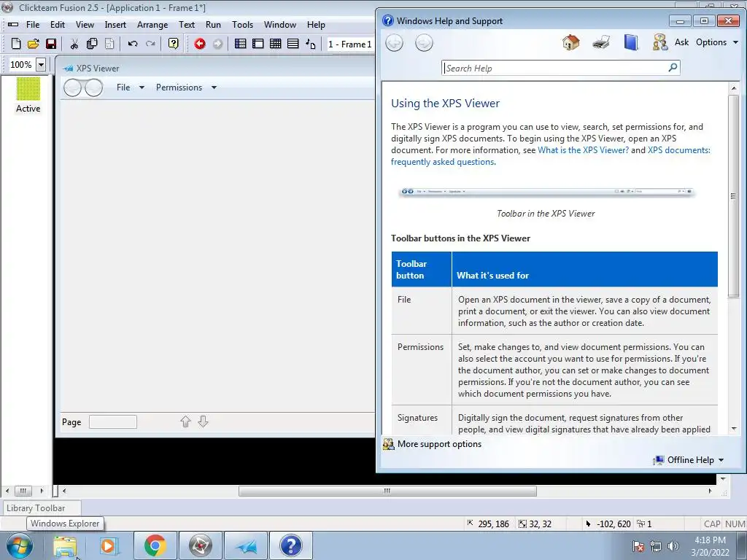Open the Arrange menu

point(152,25)
